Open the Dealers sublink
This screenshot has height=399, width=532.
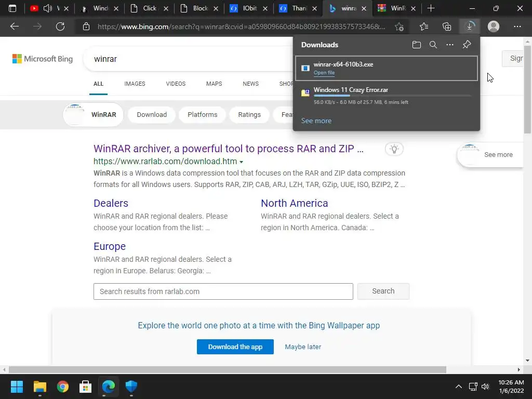[x=111, y=203]
